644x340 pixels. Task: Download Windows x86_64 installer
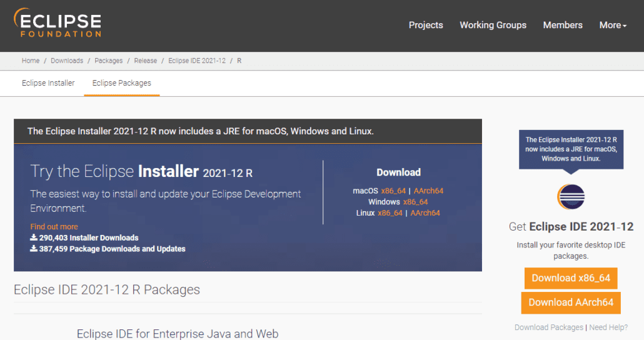[x=415, y=202]
